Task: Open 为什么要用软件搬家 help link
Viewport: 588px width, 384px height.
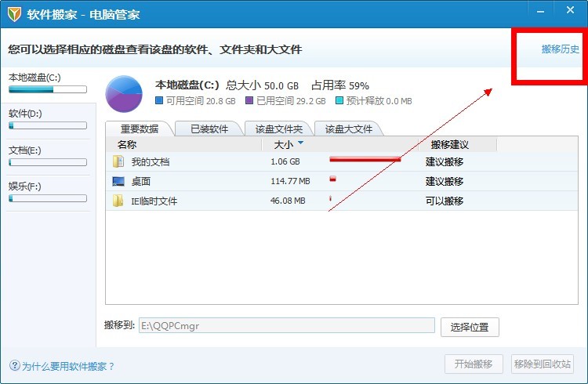Action: 68,367
